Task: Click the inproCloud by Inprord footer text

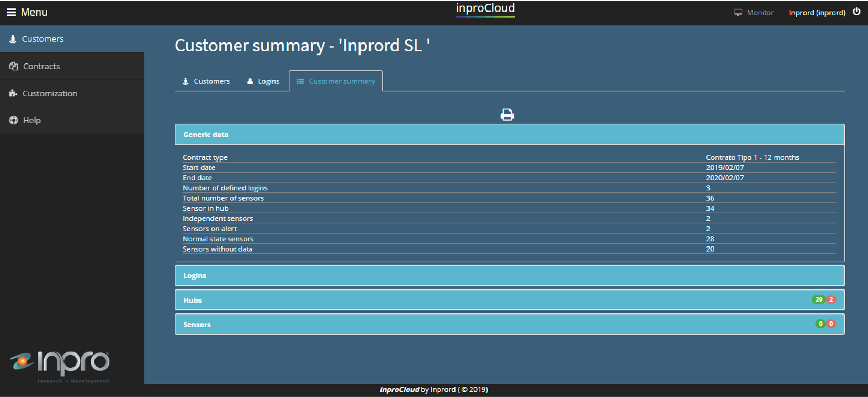Action: coord(434,389)
